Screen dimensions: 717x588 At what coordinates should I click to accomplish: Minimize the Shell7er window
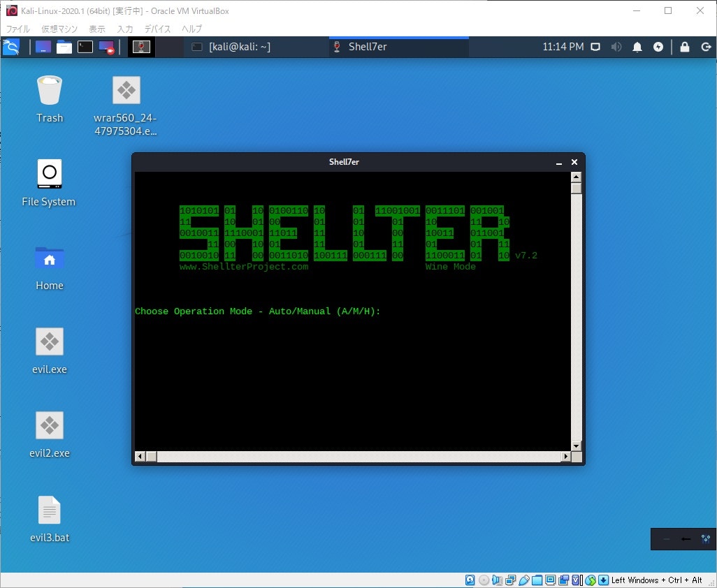(559, 162)
